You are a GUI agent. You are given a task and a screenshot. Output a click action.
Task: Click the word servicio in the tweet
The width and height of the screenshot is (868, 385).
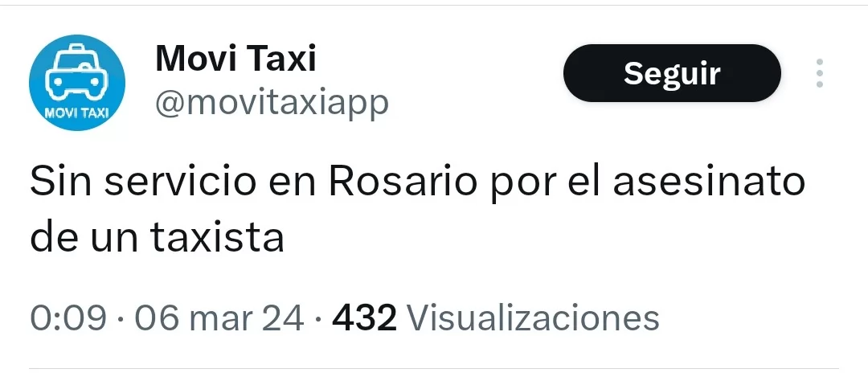[x=180, y=183]
